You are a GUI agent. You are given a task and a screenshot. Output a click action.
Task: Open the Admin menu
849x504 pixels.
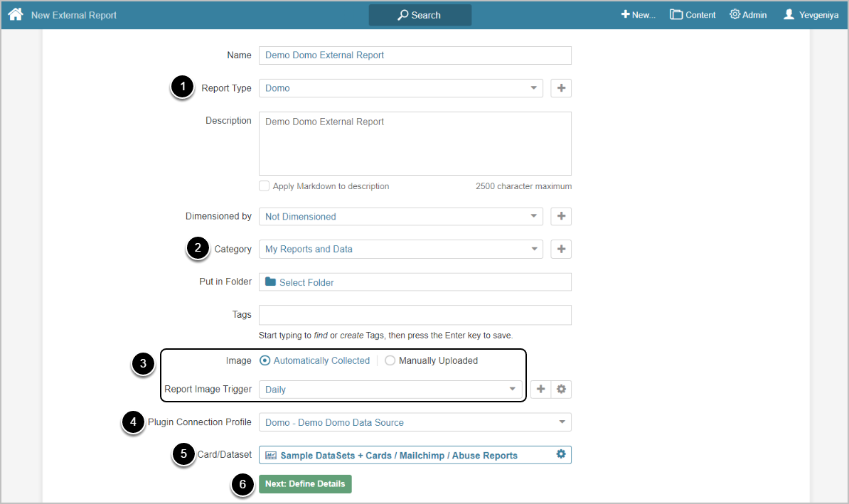[x=748, y=15]
